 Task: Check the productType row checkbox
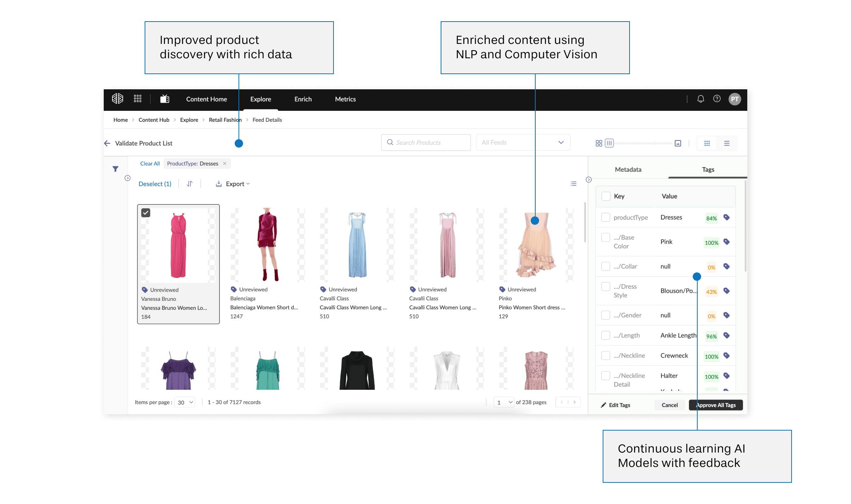pos(606,217)
